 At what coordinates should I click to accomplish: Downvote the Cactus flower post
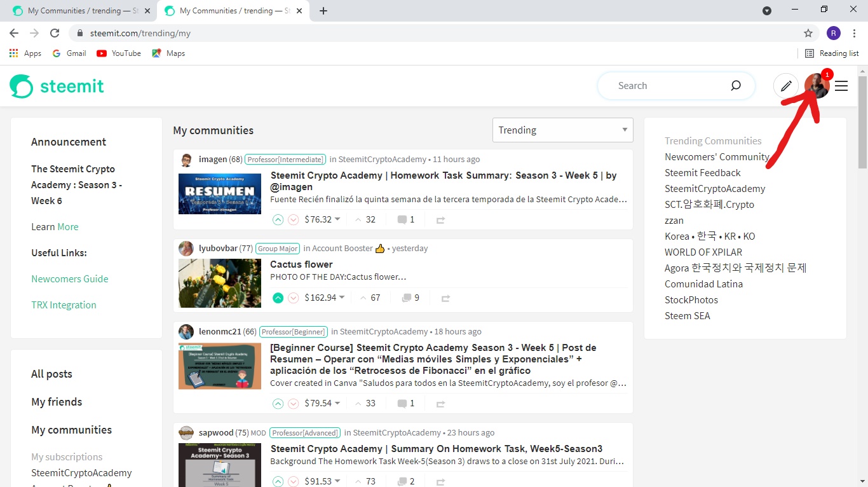(294, 298)
